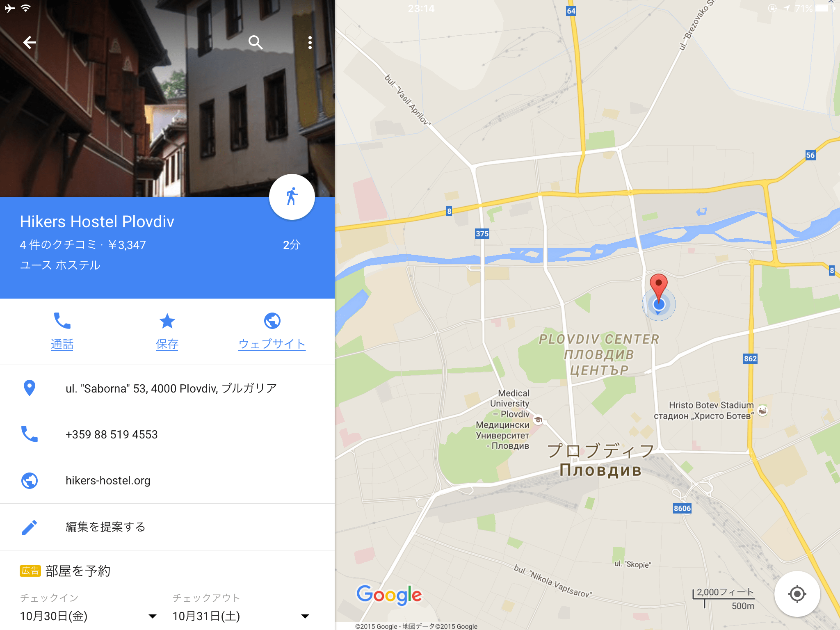840x630 pixels.
Task: Save place with the star icon
Action: pyautogui.click(x=167, y=321)
